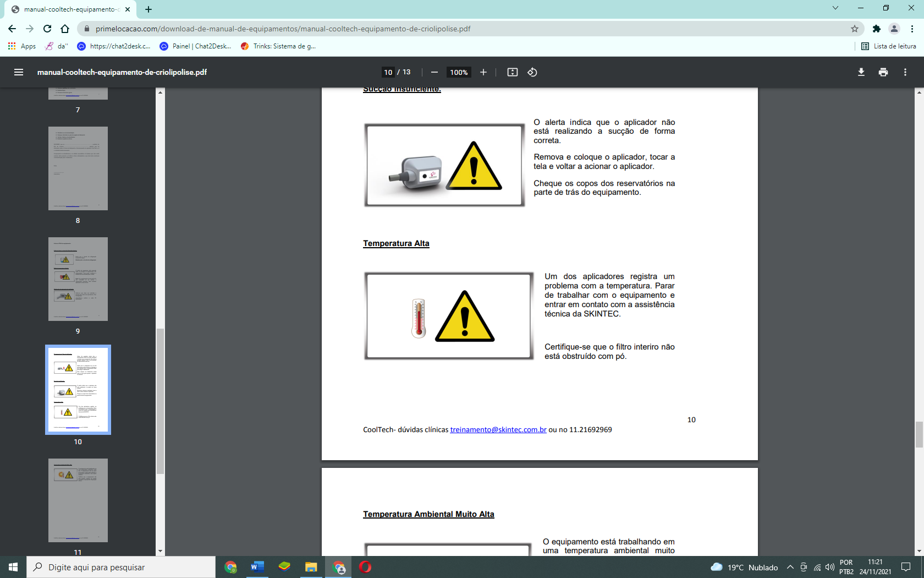Open Word from the taskbar
The image size is (924, 578).
(257, 567)
